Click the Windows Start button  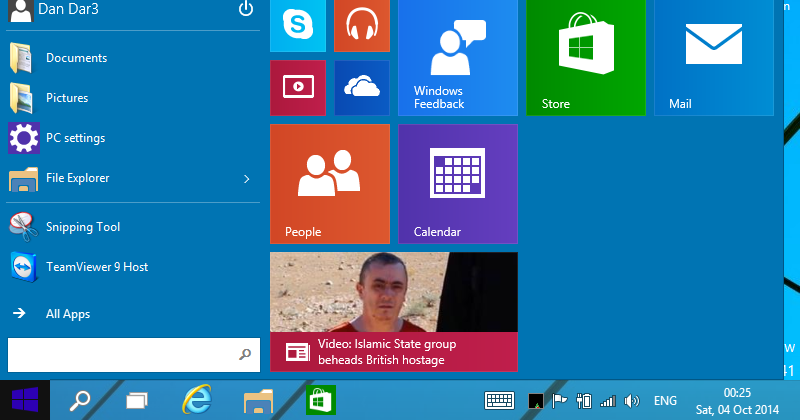(25, 400)
